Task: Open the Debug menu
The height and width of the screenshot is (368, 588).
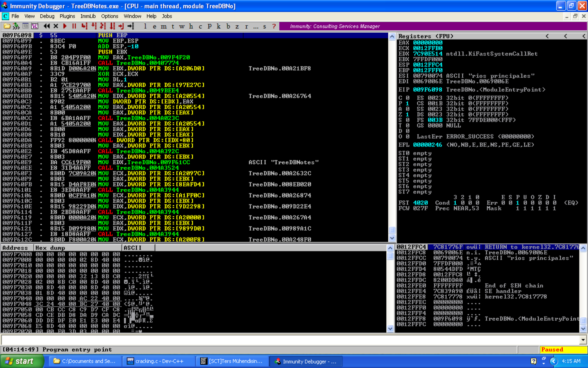Action: (47, 16)
